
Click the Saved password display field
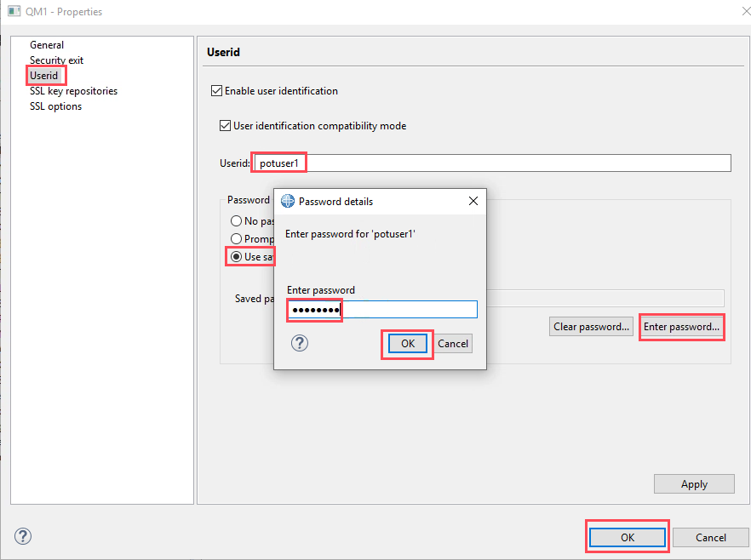605,298
